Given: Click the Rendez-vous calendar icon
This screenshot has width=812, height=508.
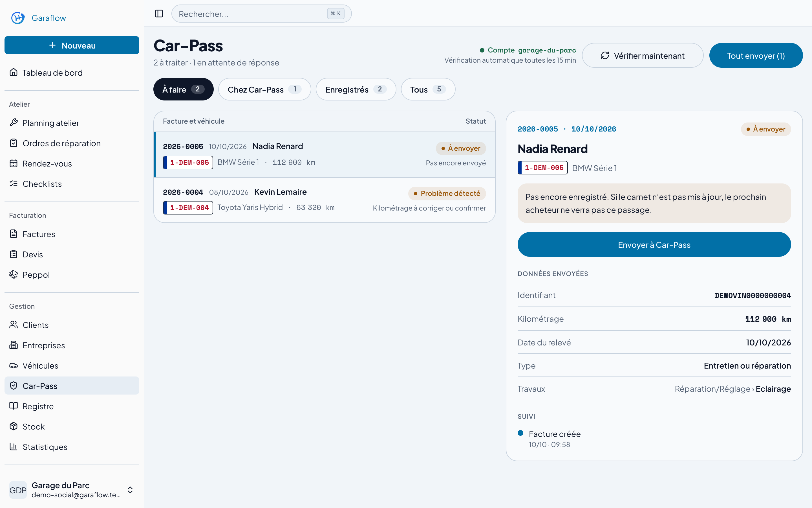Looking at the screenshot, I should pyautogui.click(x=14, y=163).
